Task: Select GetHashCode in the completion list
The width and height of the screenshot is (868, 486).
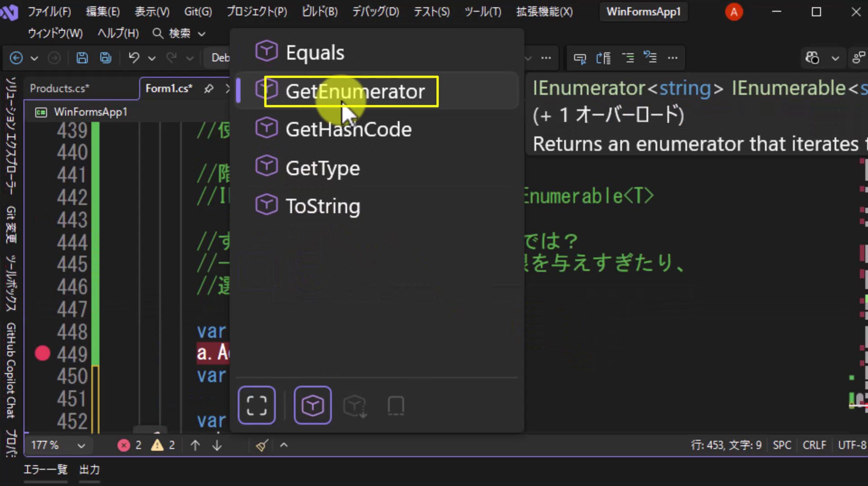Action: 377,130
